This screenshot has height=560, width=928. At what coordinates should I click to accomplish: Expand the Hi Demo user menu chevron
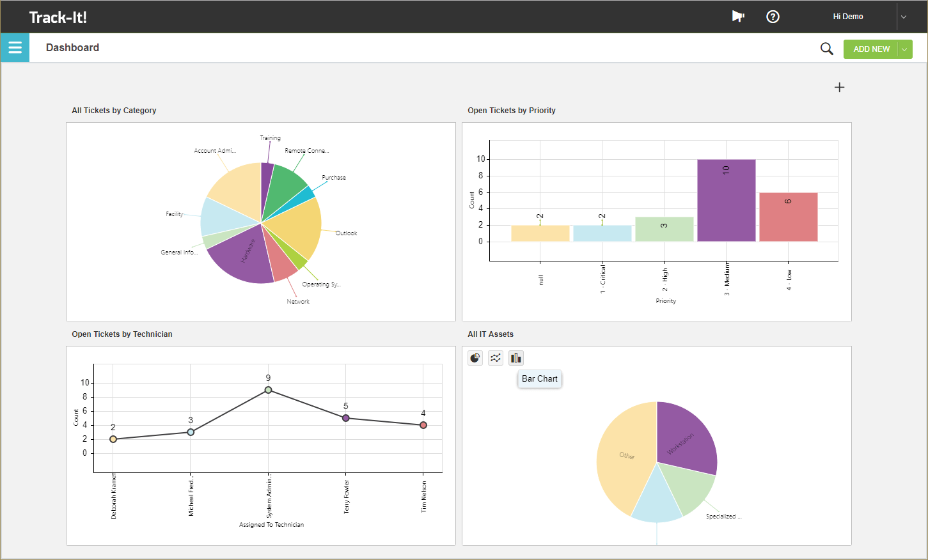[903, 17]
